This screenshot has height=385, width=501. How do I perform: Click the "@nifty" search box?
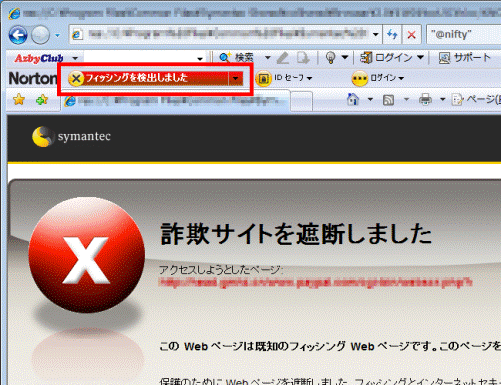463,34
